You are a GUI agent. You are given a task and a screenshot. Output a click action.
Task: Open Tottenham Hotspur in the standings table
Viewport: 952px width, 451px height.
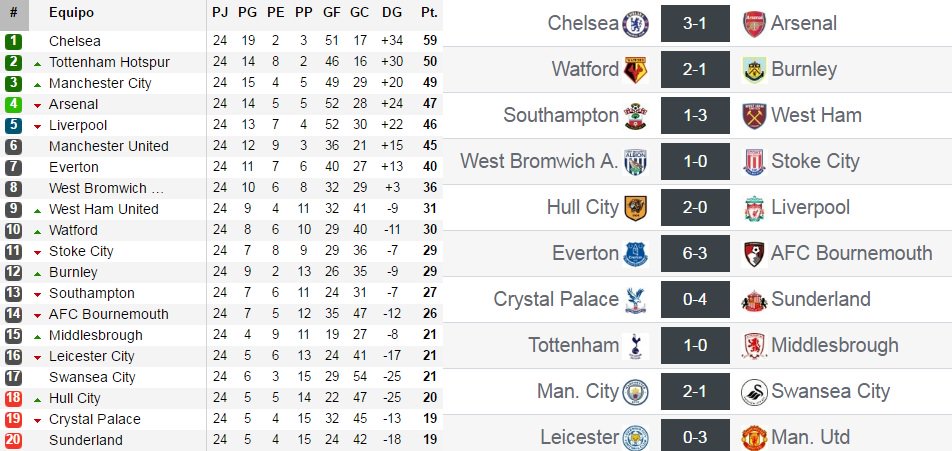click(109, 63)
